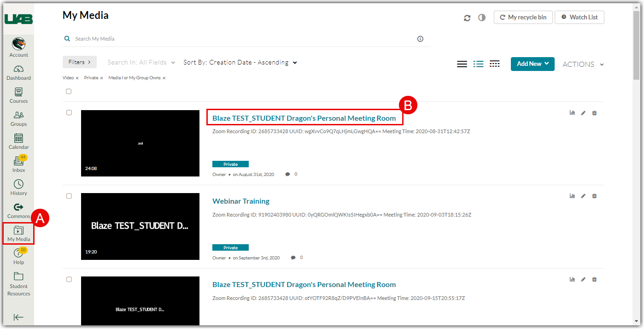Collapse the left navigation sidebar

pyautogui.click(x=18, y=317)
